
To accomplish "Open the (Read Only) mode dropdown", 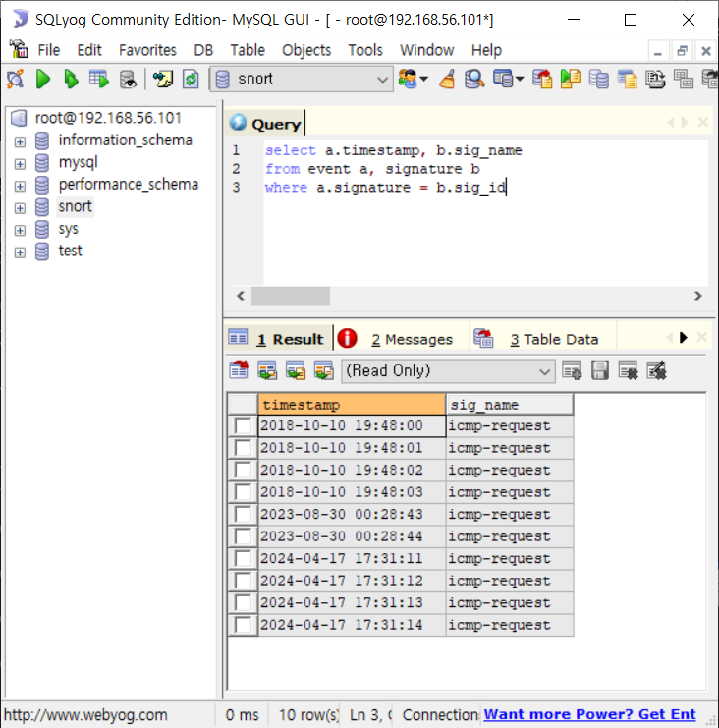I will [448, 371].
